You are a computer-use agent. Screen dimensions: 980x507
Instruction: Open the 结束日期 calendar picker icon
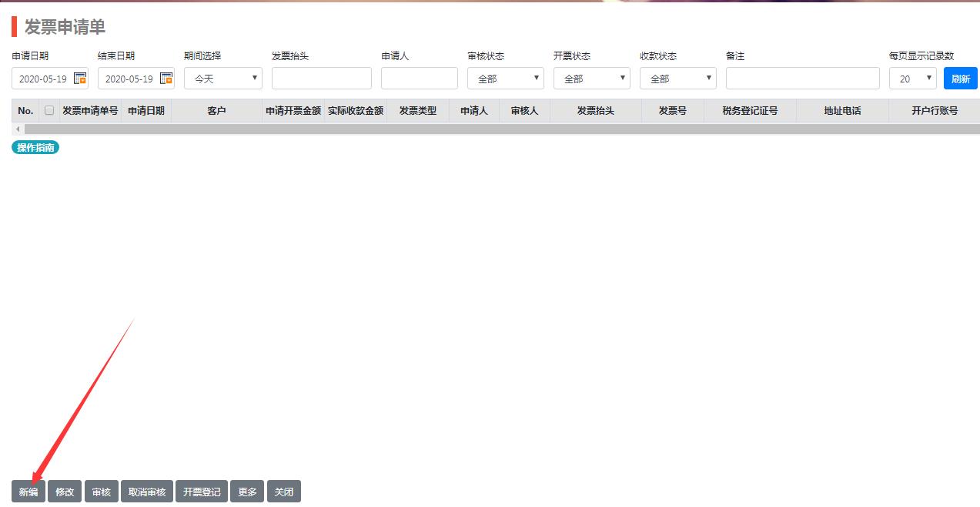pos(166,79)
